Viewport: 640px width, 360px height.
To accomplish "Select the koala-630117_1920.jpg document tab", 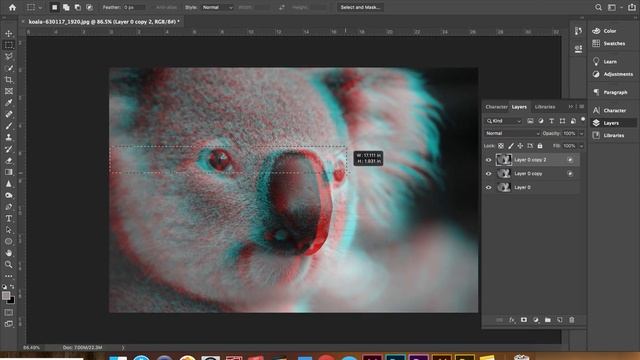I will click(104, 22).
